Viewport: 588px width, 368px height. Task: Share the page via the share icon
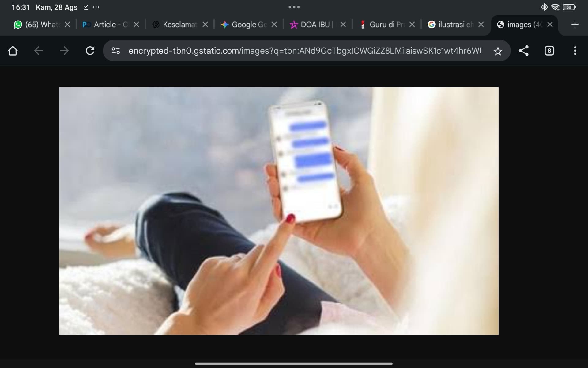pyautogui.click(x=523, y=51)
